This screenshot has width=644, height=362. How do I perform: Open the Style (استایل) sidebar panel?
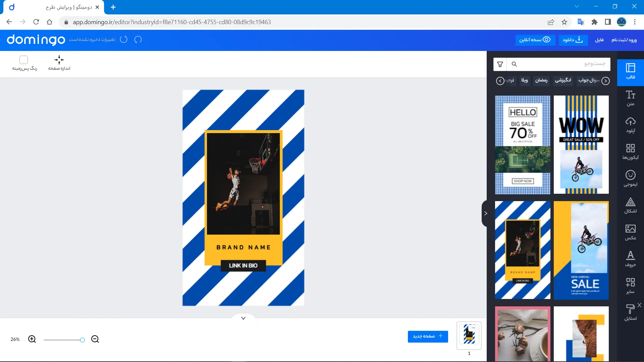click(630, 313)
